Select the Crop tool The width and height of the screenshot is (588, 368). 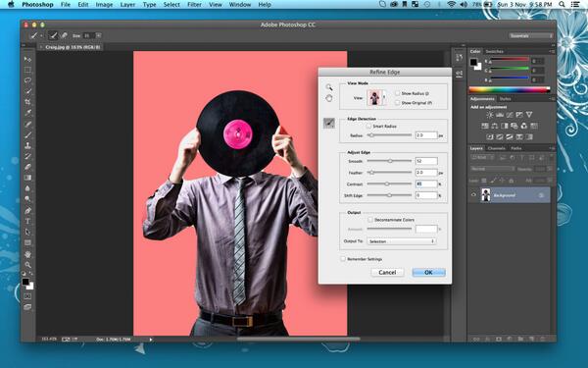[x=27, y=102]
